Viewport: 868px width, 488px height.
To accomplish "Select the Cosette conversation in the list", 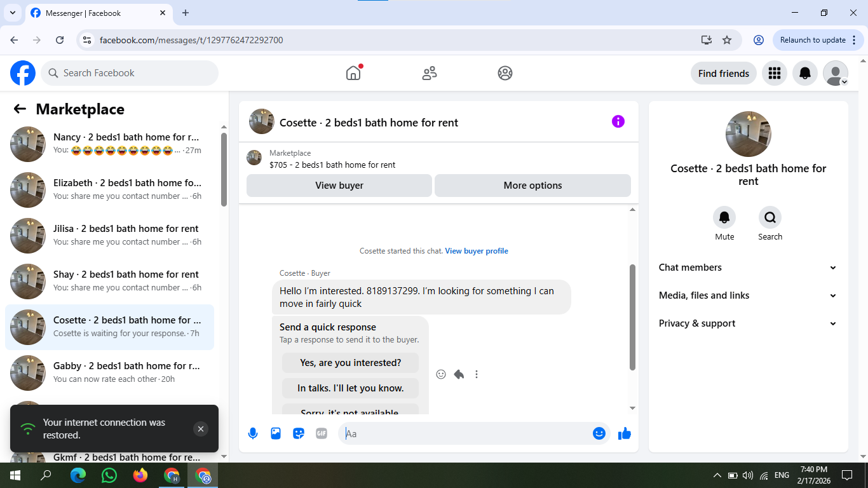I will [x=109, y=327].
